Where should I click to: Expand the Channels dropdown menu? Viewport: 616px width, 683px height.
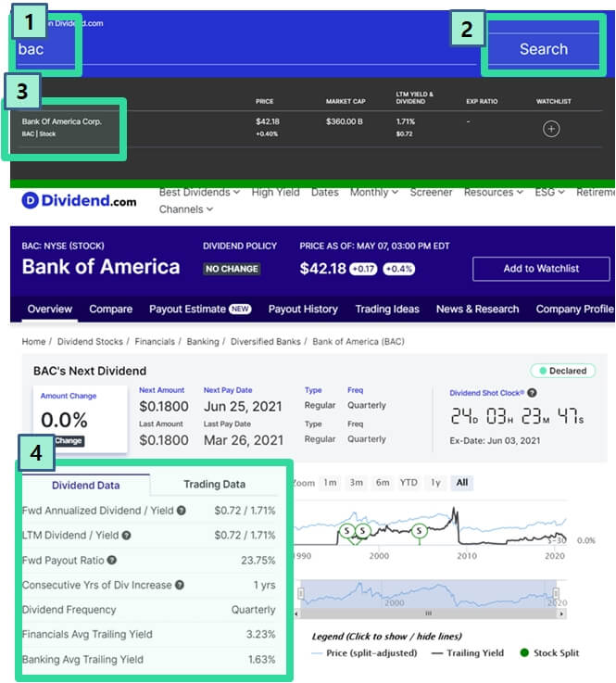186,209
